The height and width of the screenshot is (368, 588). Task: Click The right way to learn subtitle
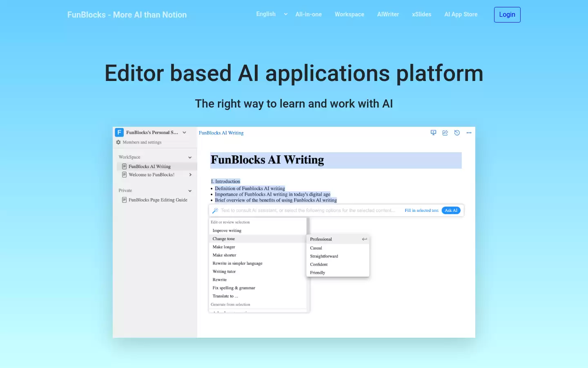pos(294,104)
